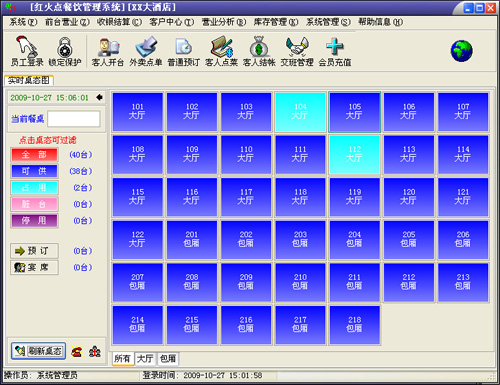Filter tables by 可供 available status

tap(34, 171)
